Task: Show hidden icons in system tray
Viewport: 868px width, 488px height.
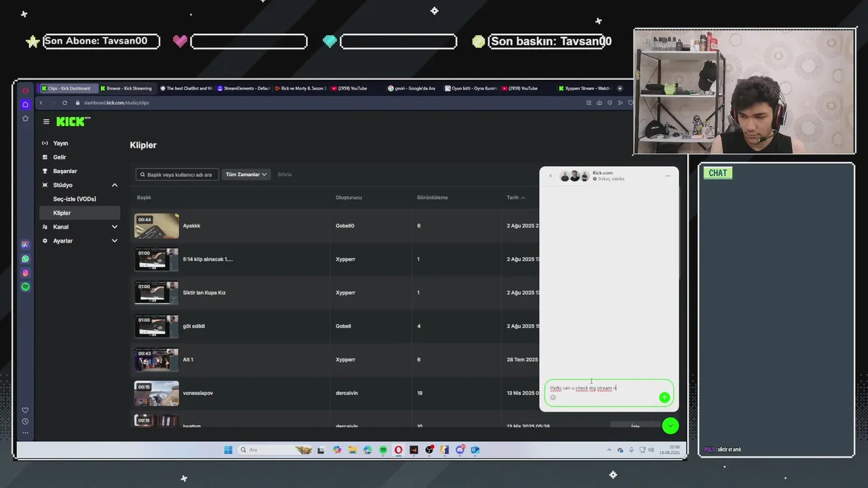Action: click(x=609, y=450)
